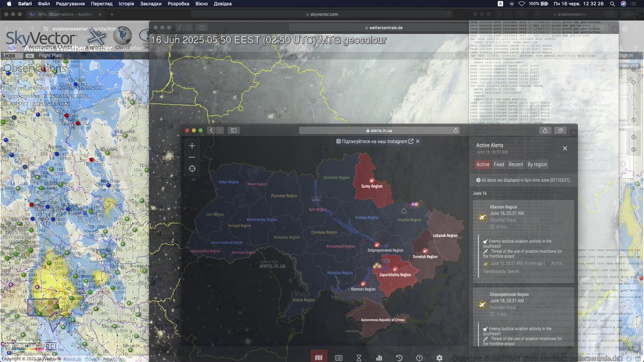644x362 pixels.
Task: Open the Довідка menu
Action: 223,4
